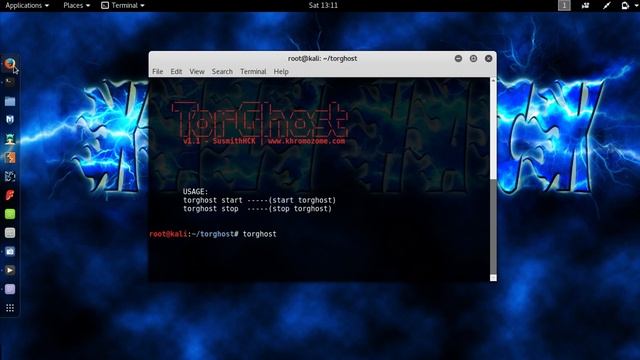Screen dimensions: 640x360
Task: Click the light gray square dock icon
Action: [10, 233]
